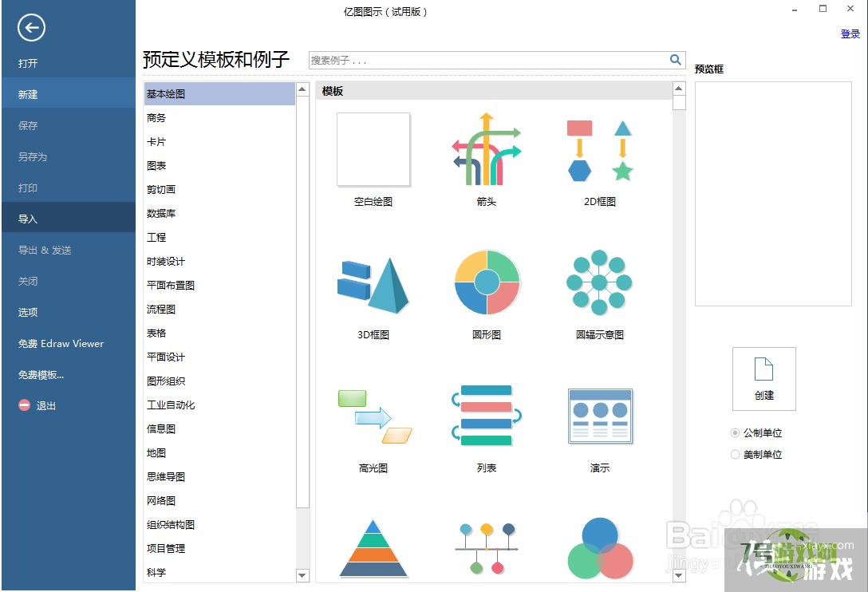
Task: Select the pyramid diagram template icon
Action: (373, 548)
